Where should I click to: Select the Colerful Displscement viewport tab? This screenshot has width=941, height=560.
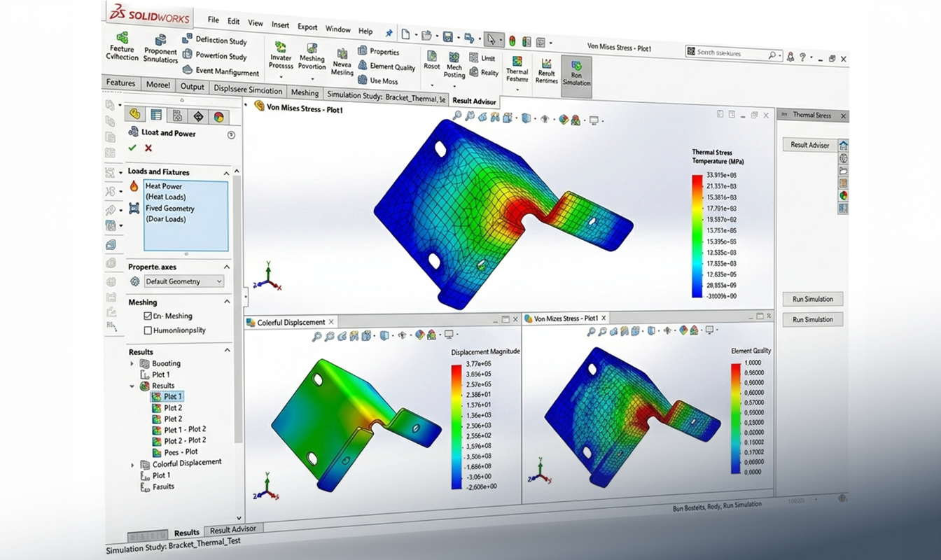tap(290, 322)
